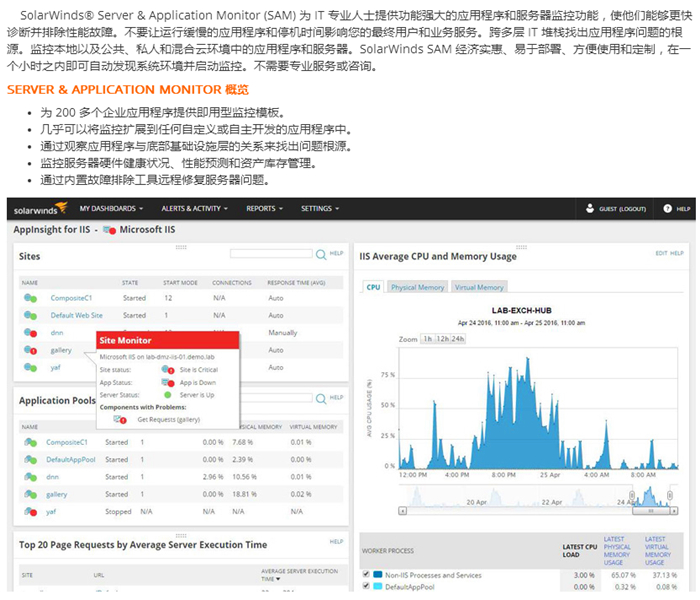The image size is (700, 600).
Task: Click Non-IIS Processes blue color swatch
Action: 378,575
